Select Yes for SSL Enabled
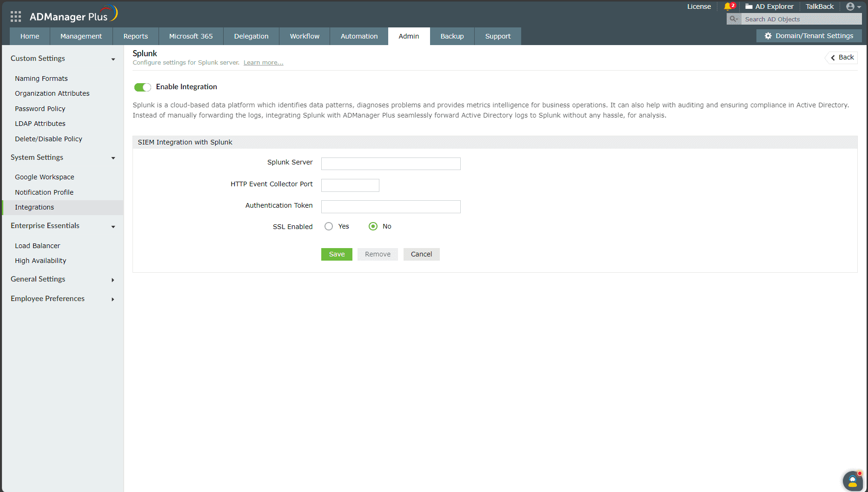 click(329, 226)
